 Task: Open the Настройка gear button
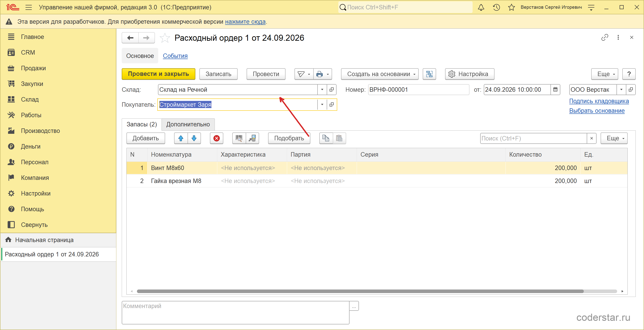coord(469,74)
